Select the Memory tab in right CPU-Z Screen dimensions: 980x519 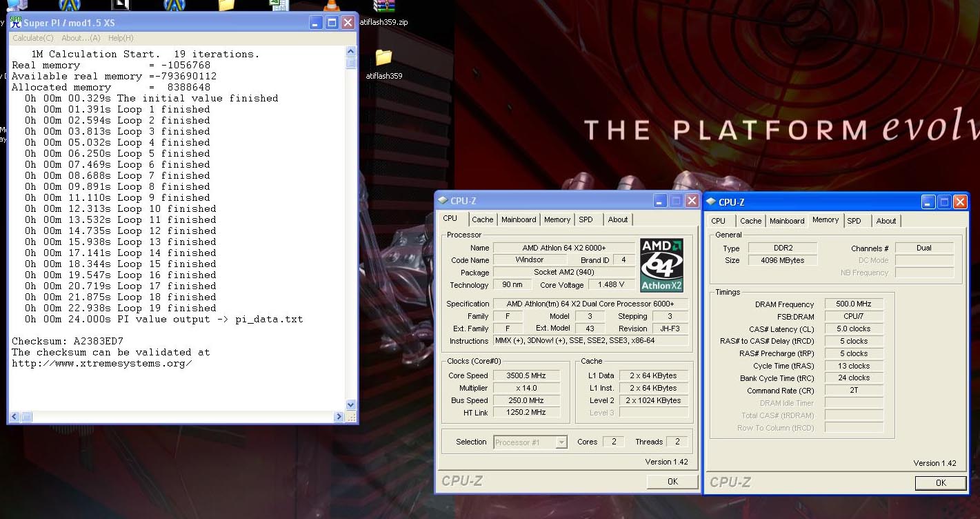tap(826, 219)
